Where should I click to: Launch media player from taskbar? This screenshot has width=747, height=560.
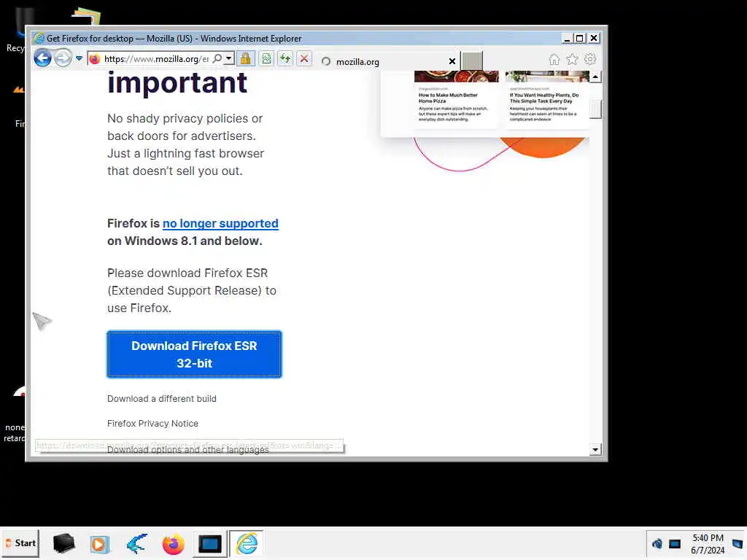(x=99, y=544)
